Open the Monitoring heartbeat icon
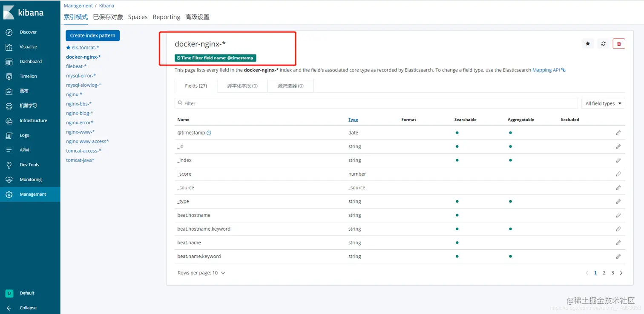Image resolution: width=644 pixels, height=314 pixels. 9,180
